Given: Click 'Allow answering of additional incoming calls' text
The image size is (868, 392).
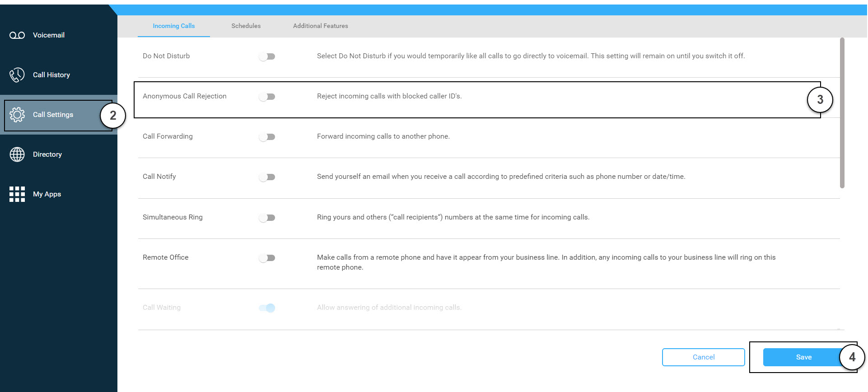Looking at the screenshot, I should coord(389,308).
